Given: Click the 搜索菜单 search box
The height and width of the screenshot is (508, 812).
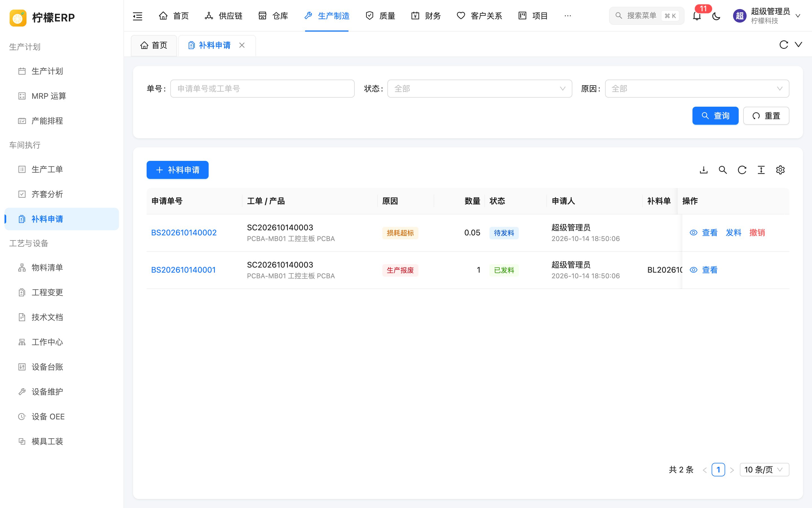Looking at the screenshot, I should pyautogui.click(x=646, y=16).
